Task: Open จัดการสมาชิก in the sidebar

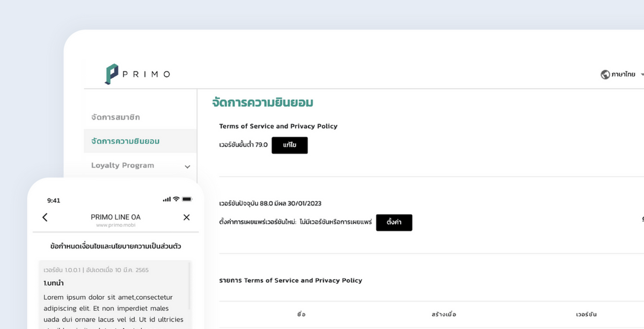Action: click(x=115, y=117)
